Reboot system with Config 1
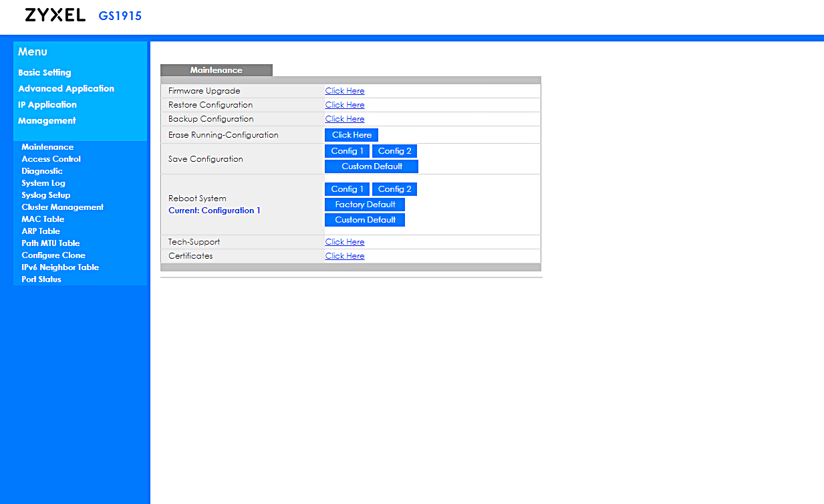Screen dimensions: 824x504 (x=348, y=189)
